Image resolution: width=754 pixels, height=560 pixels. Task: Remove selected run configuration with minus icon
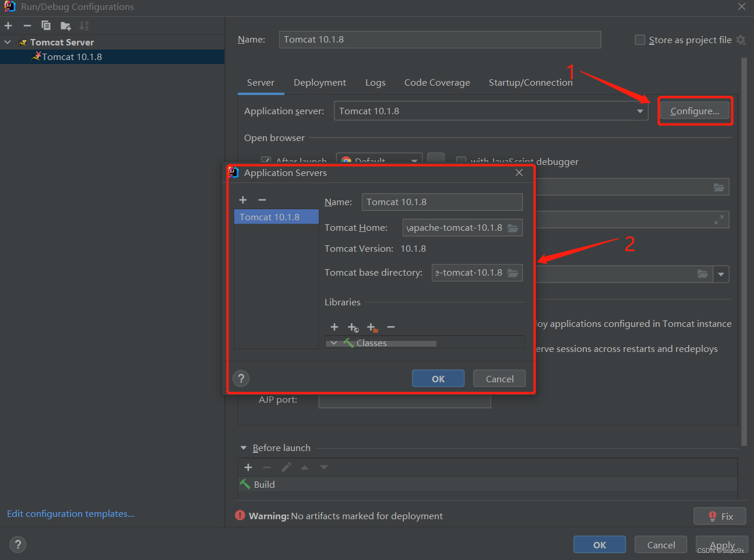coord(27,26)
